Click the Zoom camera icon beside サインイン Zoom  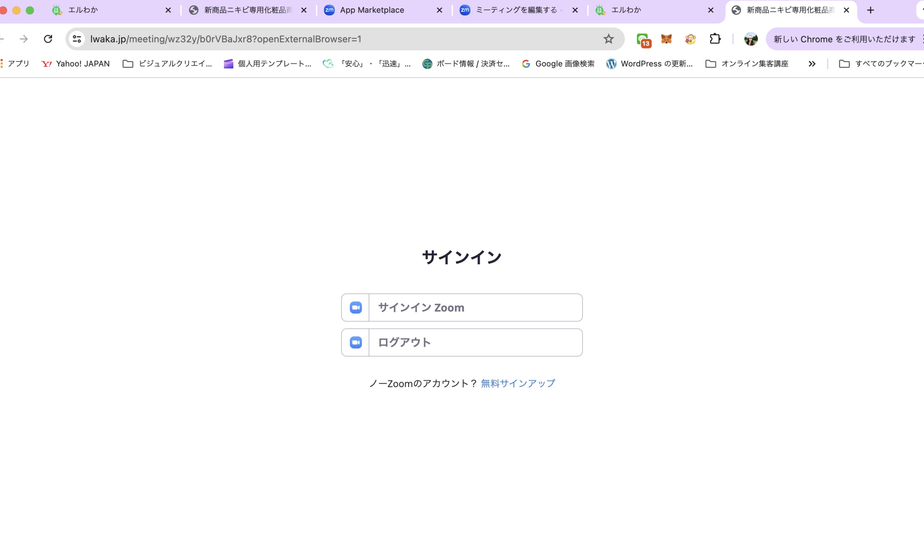point(356,307)
